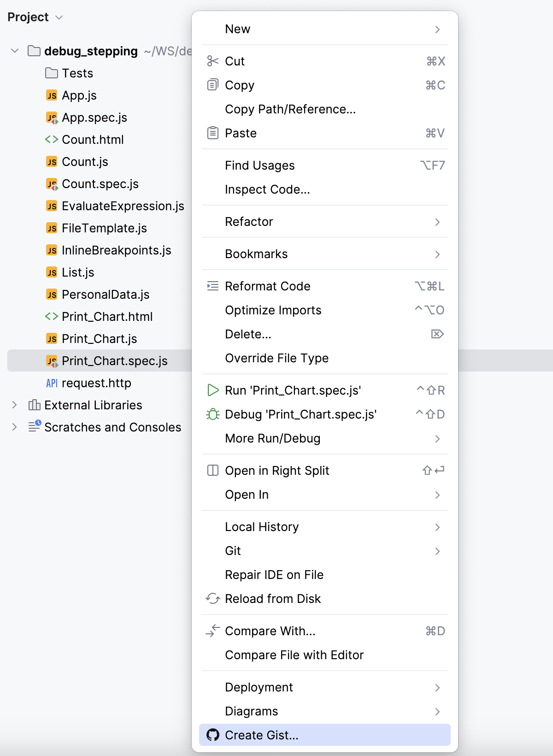The height and width of the screenshot is (756, 553).
Task: Expand the External Libraries node
Action: pyautogui.click(x=15, y=405)
